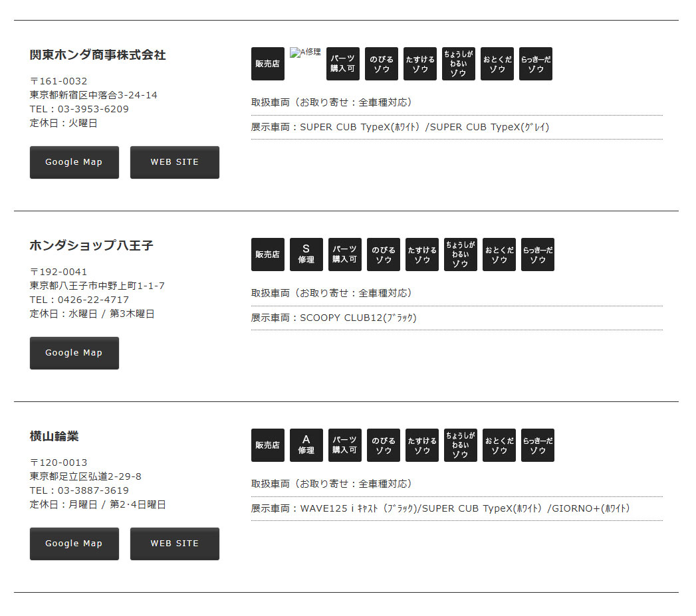
Task: Open Google Map for 関東ホンダ商事株式会社
Action: (74, 162)
